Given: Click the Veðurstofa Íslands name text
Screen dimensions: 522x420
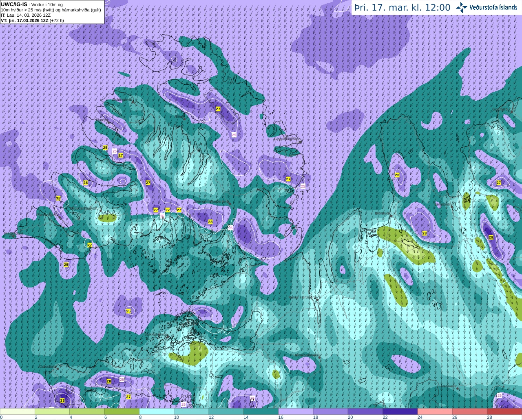Looking at the screenshot, I should tap(493, 7).
